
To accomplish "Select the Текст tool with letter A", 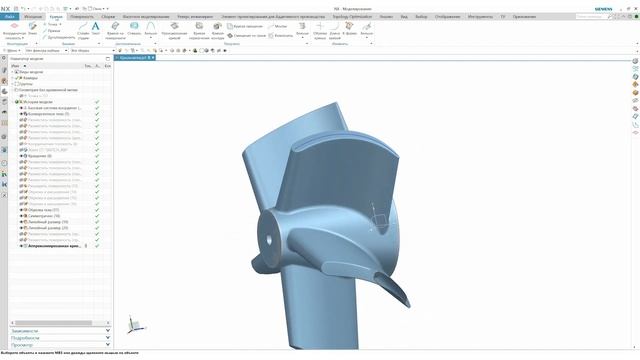I will tap(96, 29).
